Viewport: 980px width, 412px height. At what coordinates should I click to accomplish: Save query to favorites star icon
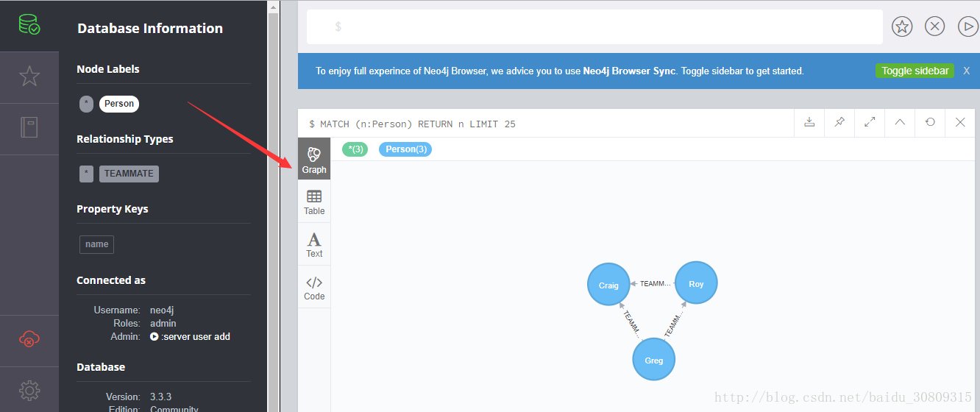902,26
